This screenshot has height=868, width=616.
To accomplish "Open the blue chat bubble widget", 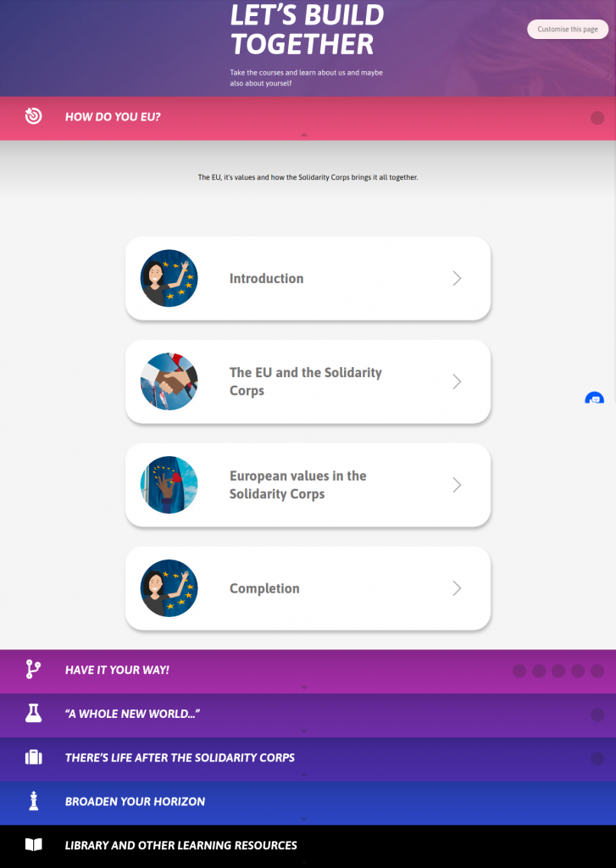I will click(595, 398).
